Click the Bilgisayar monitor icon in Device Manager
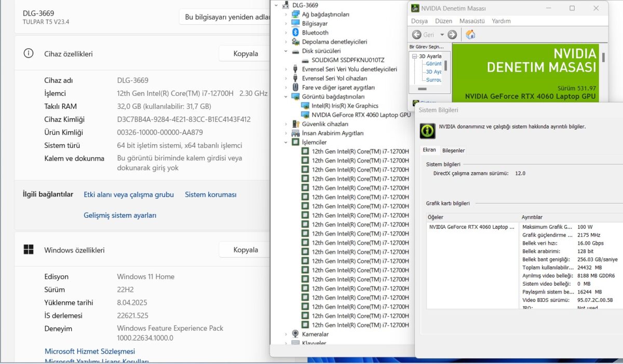Viewport: 623px width, 364px height. pos(295,23)
